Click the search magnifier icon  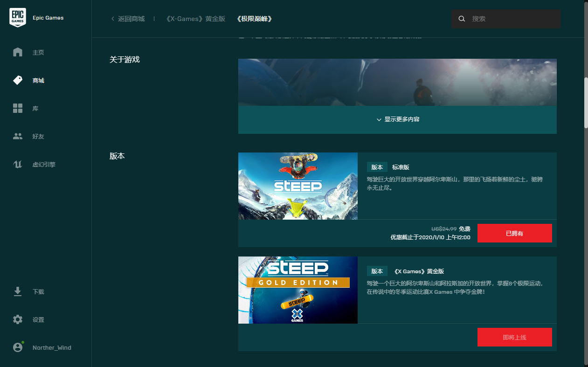(462, 19)
